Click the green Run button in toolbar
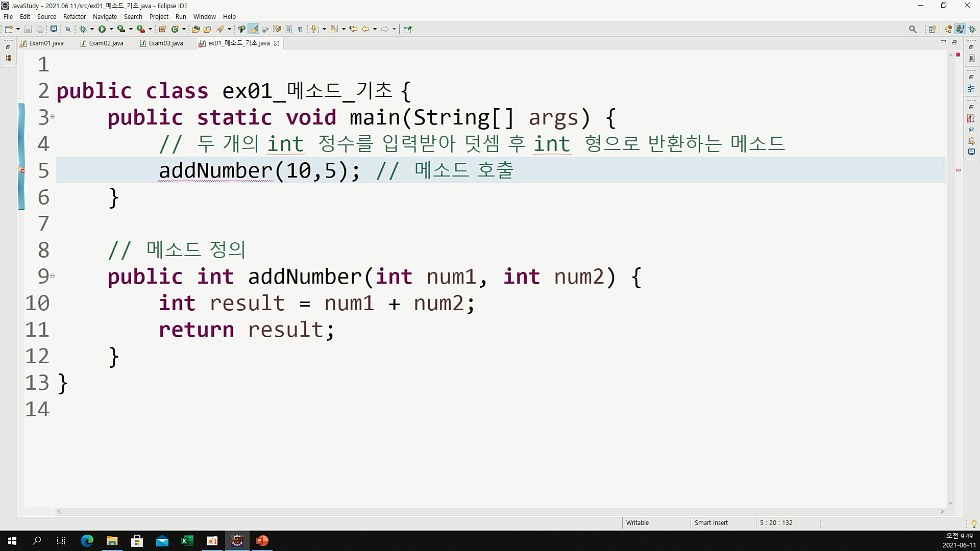The height and width of the screenshot is (551, 980). point(102,29)
